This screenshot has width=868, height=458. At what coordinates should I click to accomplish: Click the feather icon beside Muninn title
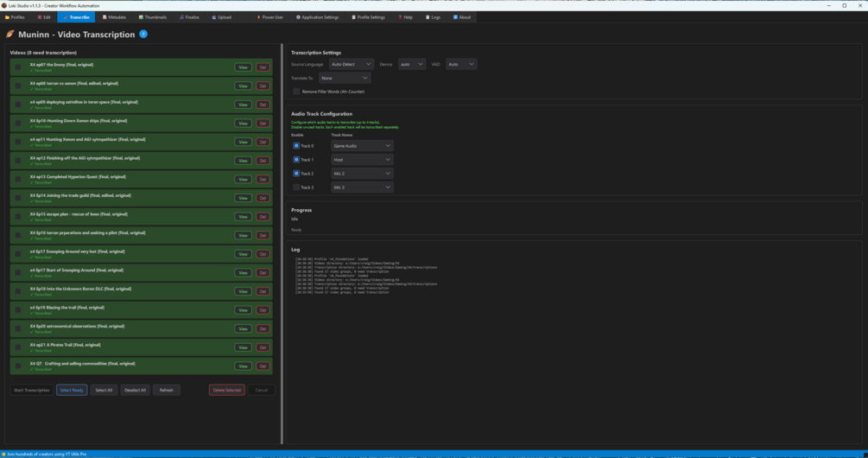tap(10, 35)
